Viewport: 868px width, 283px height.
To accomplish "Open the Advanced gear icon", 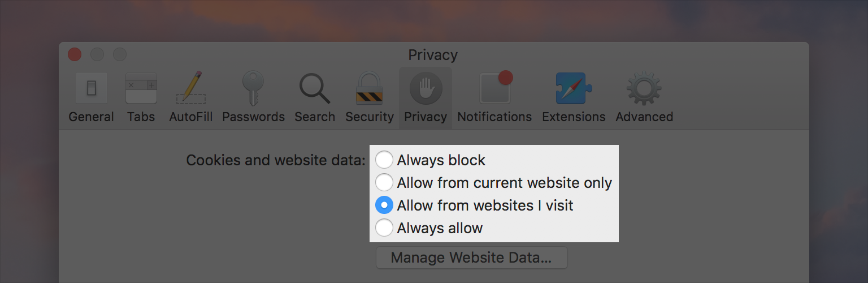I will tap(644, 89).
